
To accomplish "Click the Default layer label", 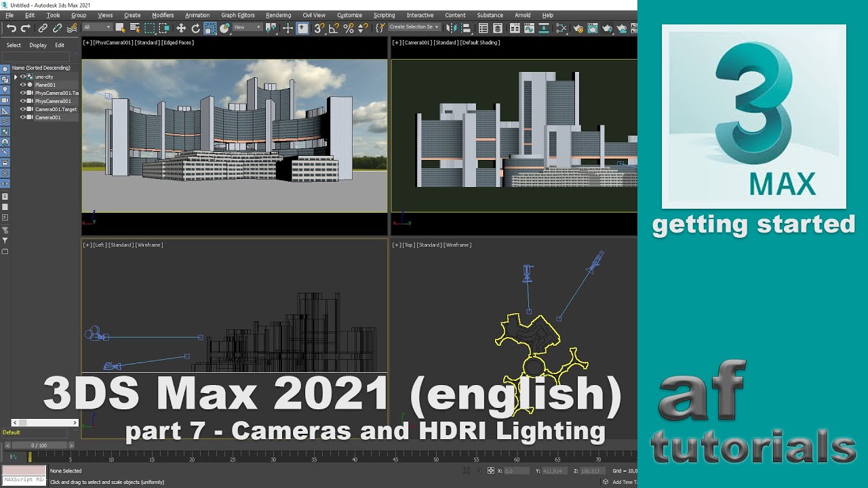I will pos(12,432).
